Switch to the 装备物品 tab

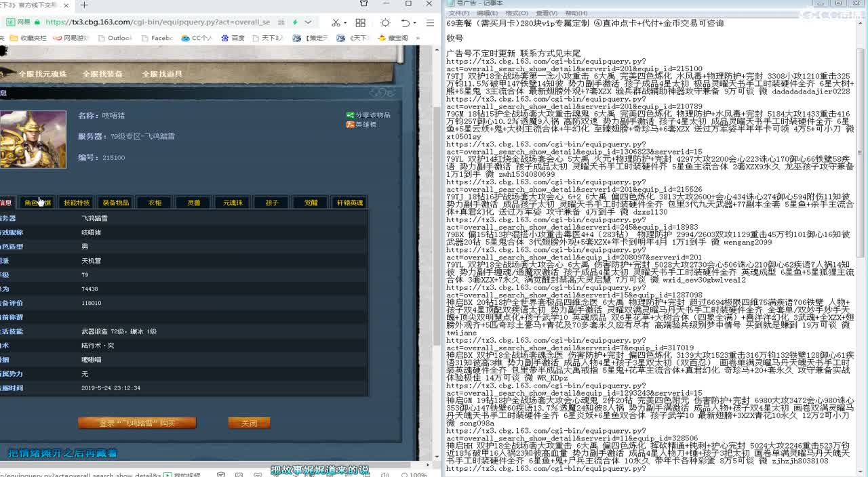115,203
